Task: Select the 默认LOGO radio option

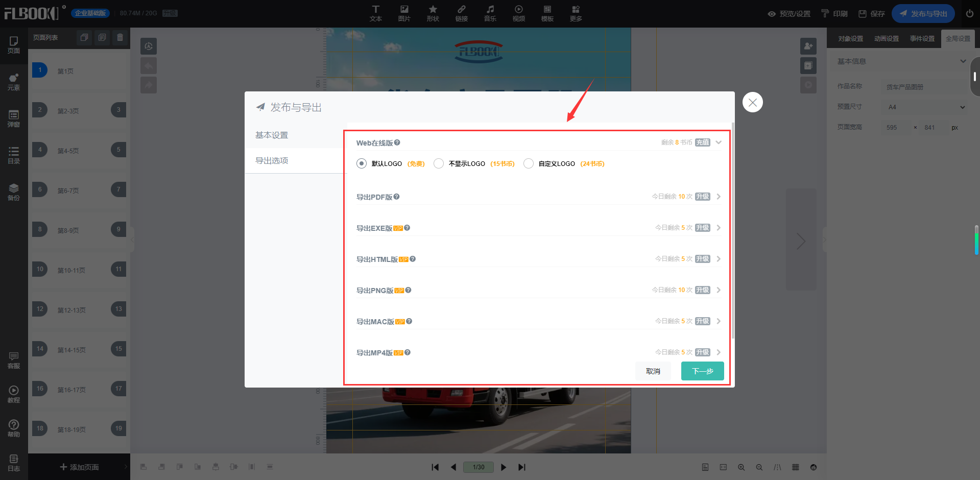Action: pos(362,163)
